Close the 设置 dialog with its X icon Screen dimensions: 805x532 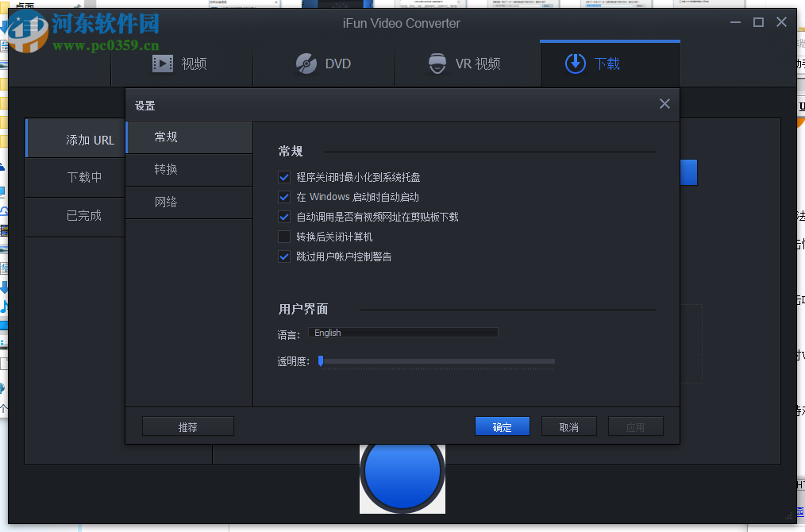(x=664, y=104)
